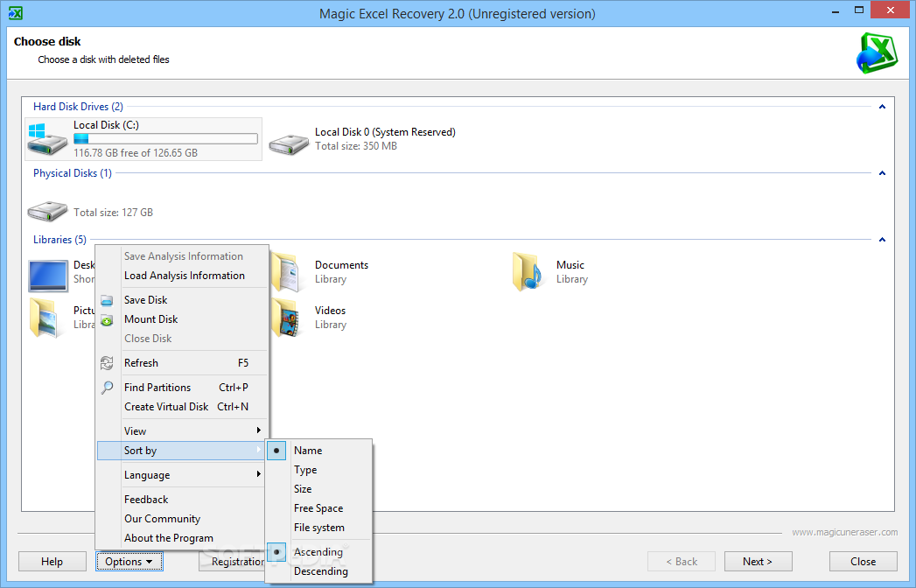Minimize the Magic Excel Recovery window
This screenshot has height=588, width=916.
point(836,10)
